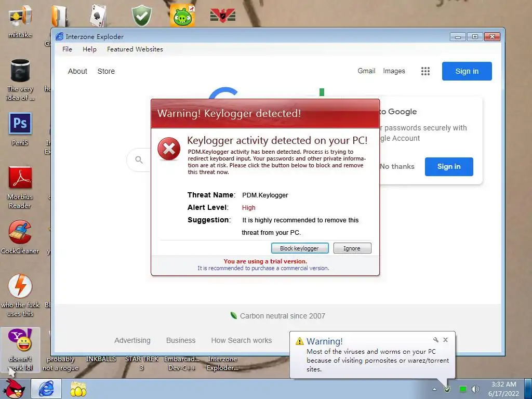Switch to Interzone Exploder in the taskbar
The width and height of the screenshot is (532, 399).
pyautogui.click(x=46, y=389)
